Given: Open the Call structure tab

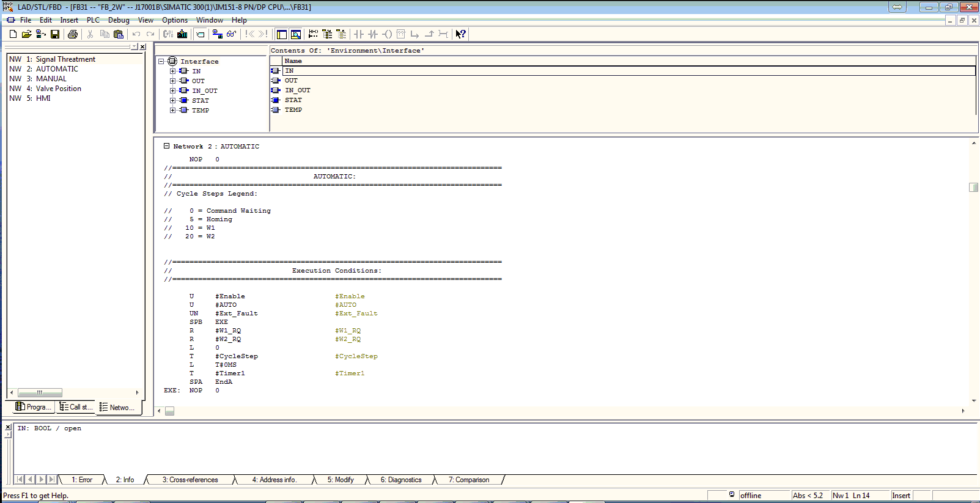Looking at the screenshot, I should tap(76, 407).
